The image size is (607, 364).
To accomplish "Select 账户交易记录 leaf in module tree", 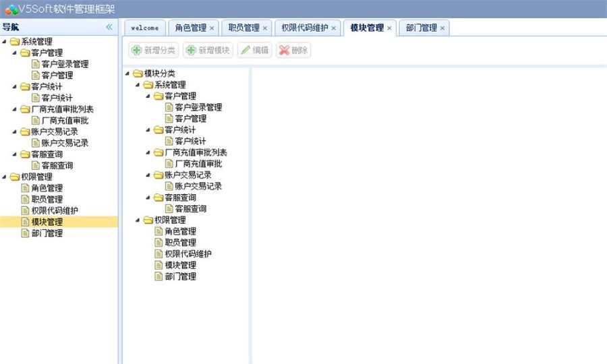I will (x=198, y=186).
